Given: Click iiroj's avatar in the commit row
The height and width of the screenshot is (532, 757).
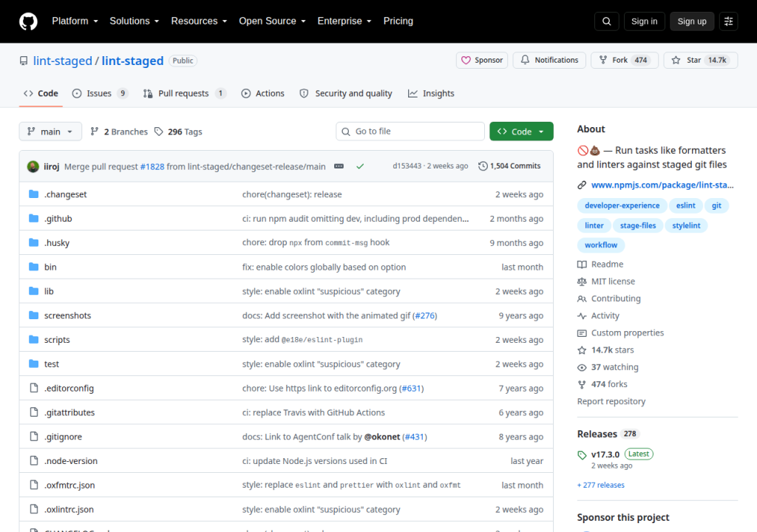Looking at the screenshot, I should coord(33,166).
